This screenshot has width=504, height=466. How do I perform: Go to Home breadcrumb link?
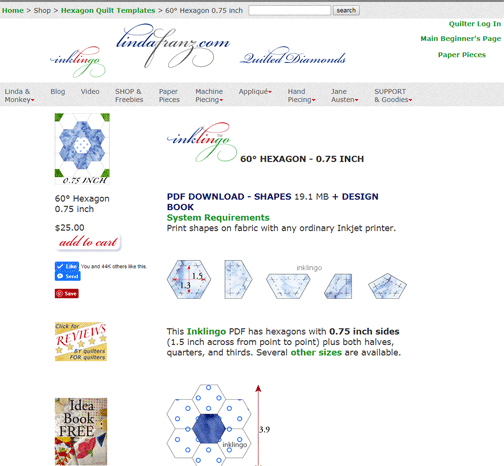tap(13, 10)
